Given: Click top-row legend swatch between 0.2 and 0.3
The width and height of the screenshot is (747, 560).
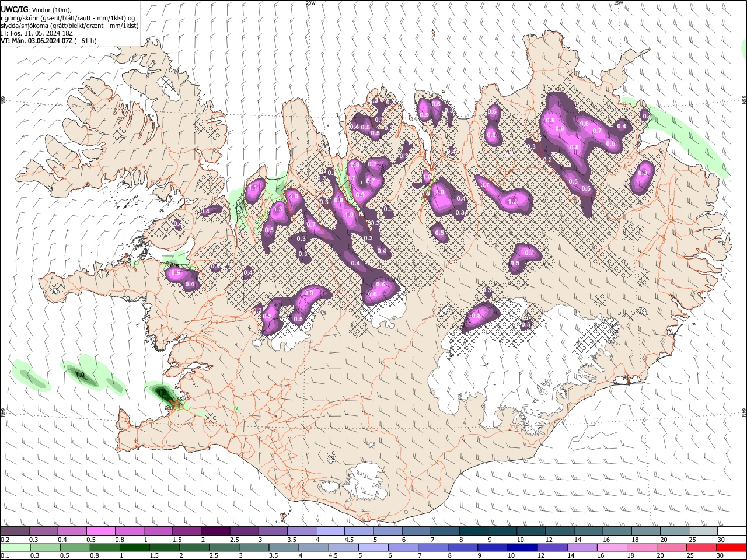Looking at the screenshot, I should 15,531.
